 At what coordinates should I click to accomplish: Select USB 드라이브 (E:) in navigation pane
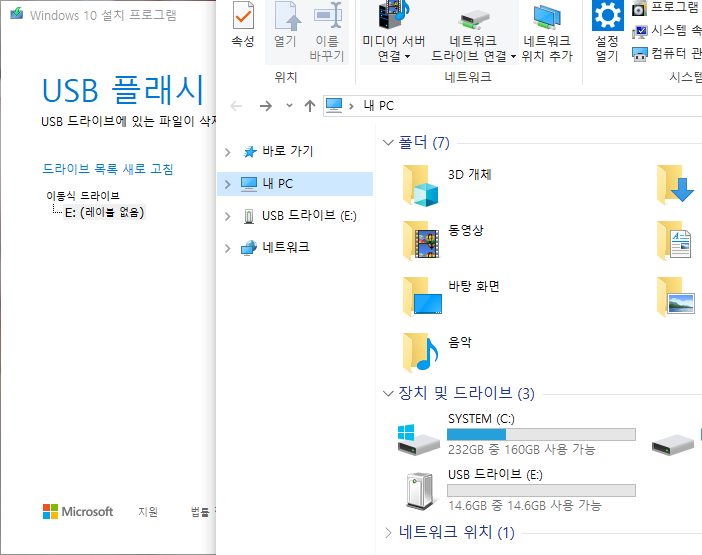(x=309, y=216)
